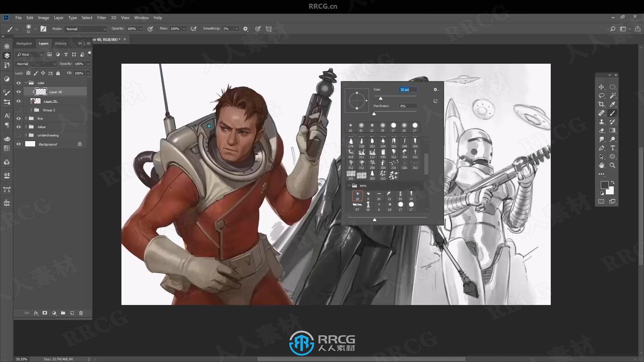Select the Horizontal Type tool

coord(612,148)
